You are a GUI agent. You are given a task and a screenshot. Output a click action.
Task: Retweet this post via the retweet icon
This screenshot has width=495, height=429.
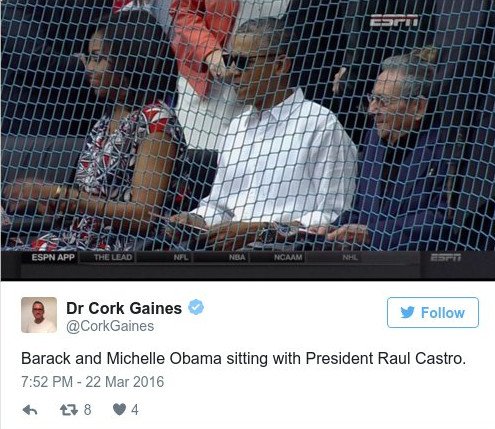(68, 410)
